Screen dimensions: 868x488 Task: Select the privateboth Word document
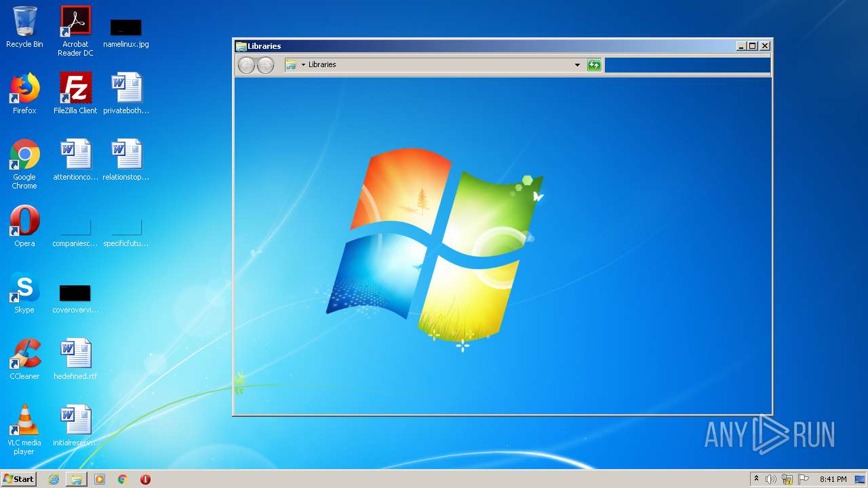[126, 94]
